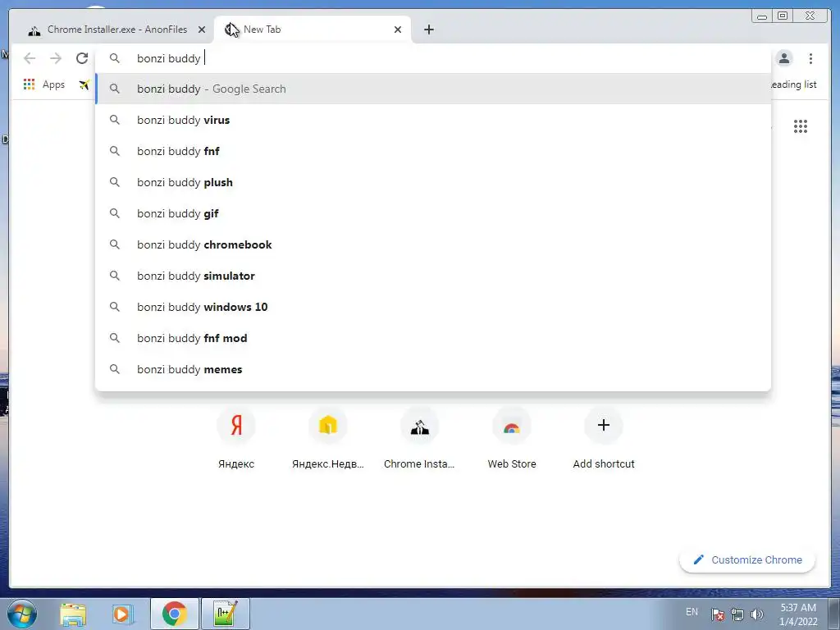Select 'bonzi buddy - Google Search' suggestion

433,89
